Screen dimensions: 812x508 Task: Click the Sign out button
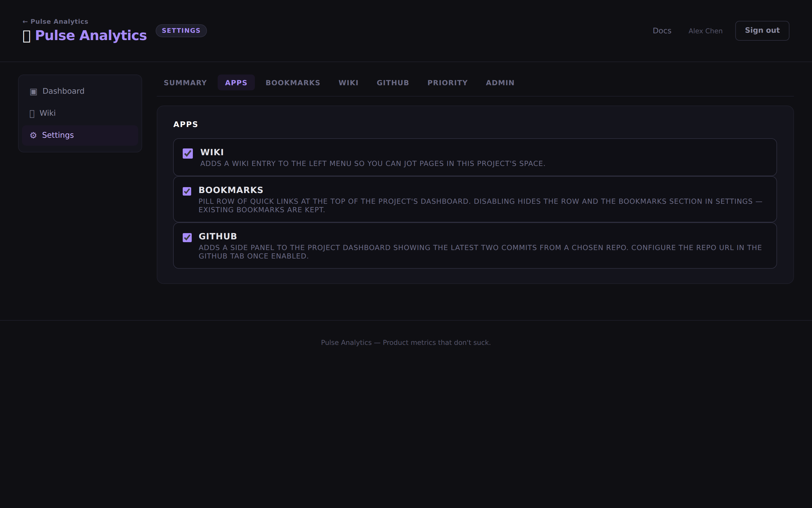pos(762,30)
